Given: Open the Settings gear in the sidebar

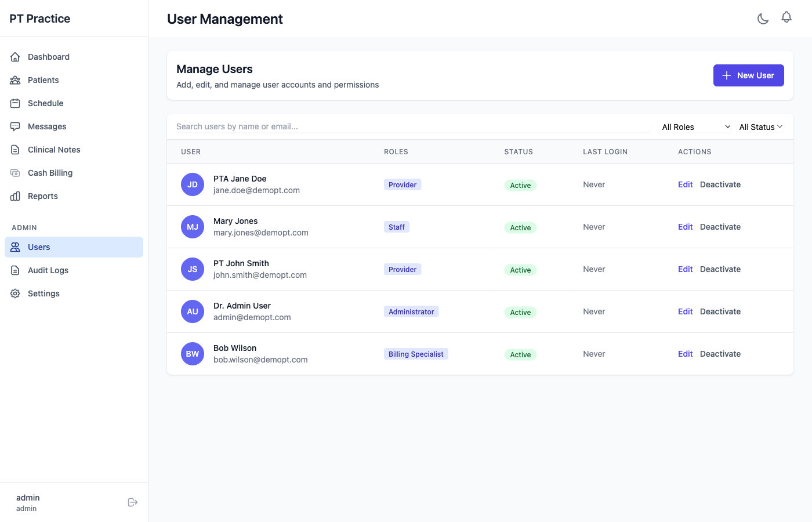Looking at the screenshot, I should pyautogui.click(x=16, y=293).
